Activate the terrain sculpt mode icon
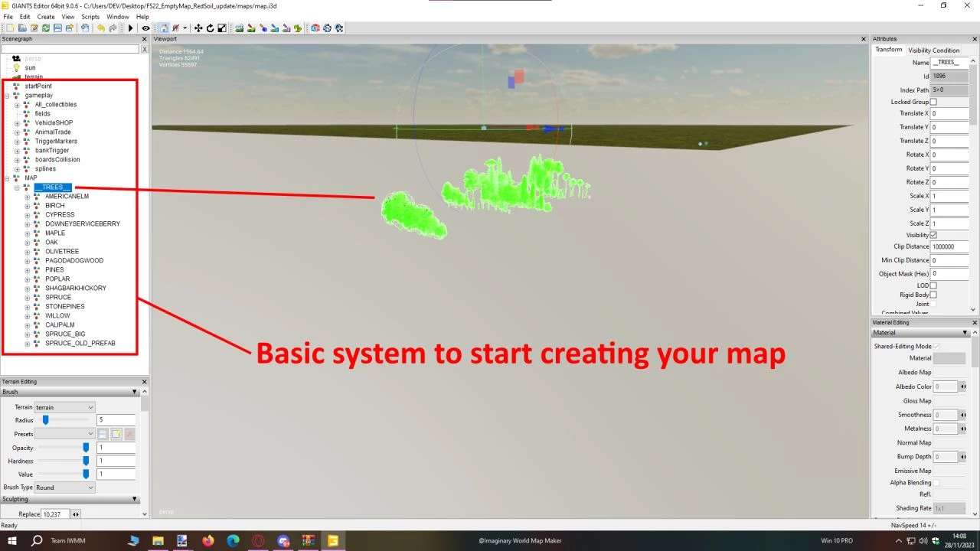This screenshot has height=551, width=980. click(x=240, y=28)
